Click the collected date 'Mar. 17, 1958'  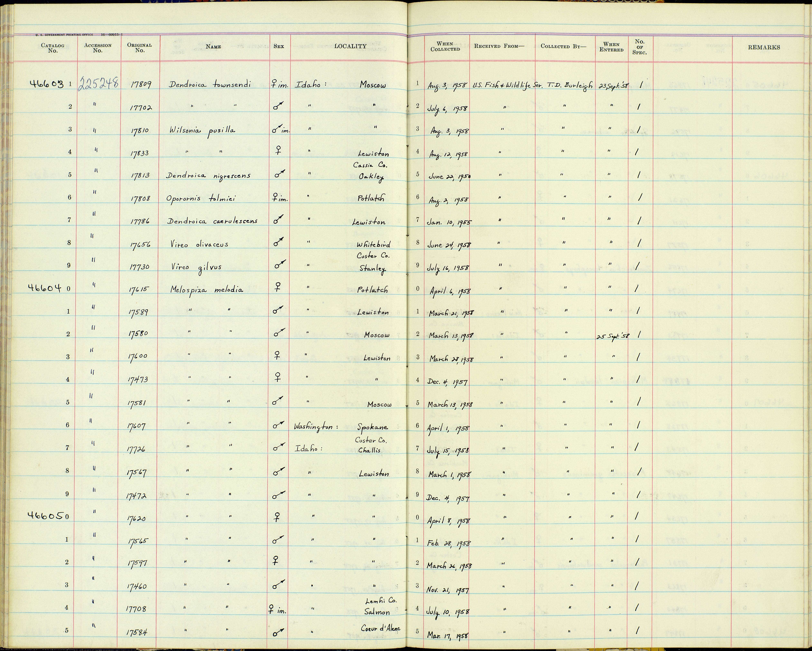tap(448, 636)
